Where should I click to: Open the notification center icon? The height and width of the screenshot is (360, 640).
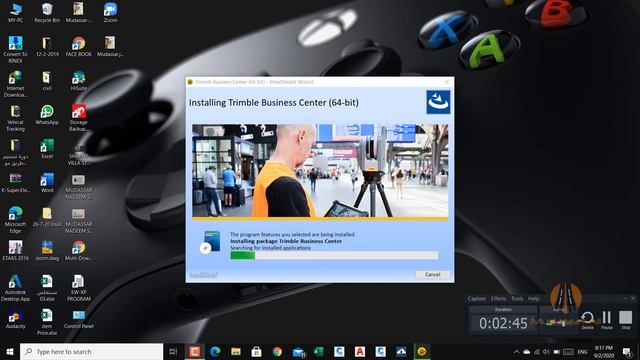click(x=627, y=351)
